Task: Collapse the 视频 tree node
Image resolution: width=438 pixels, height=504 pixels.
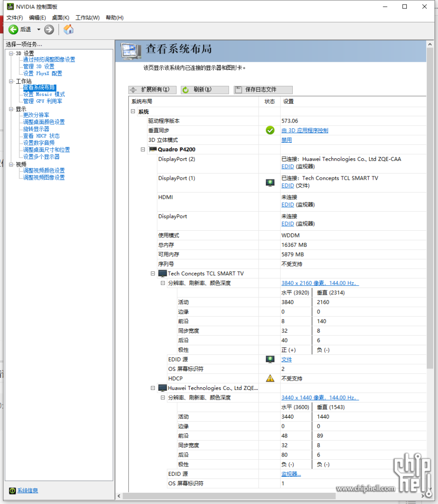Action: point(11,164)
